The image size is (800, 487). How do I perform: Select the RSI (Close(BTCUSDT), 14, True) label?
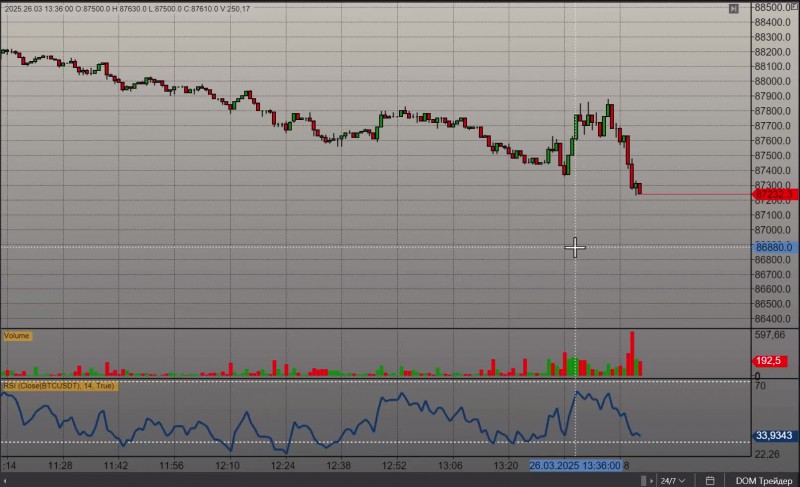pyautogui.click(x=60, y=386)
